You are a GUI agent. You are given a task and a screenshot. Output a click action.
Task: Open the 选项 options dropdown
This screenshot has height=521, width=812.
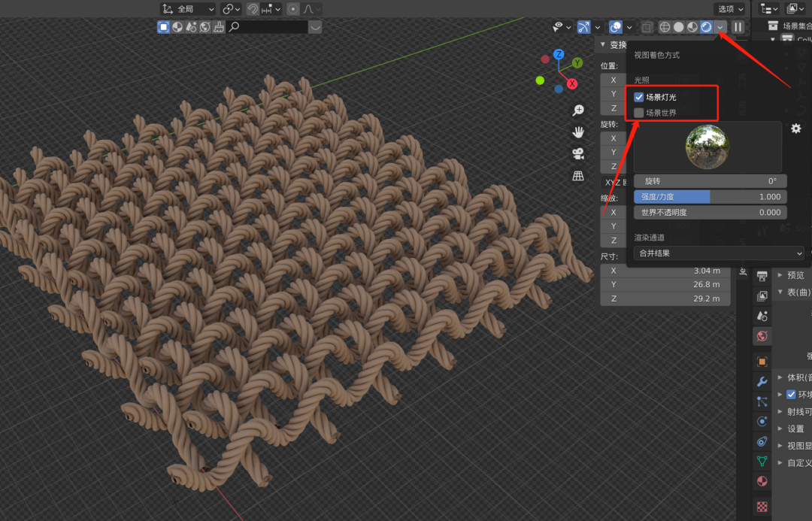click(731, 9)
